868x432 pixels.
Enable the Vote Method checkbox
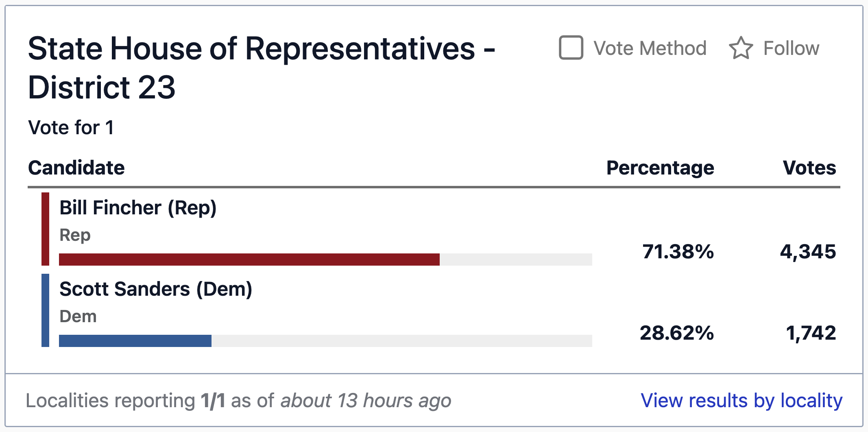click(x=571, y=48)
